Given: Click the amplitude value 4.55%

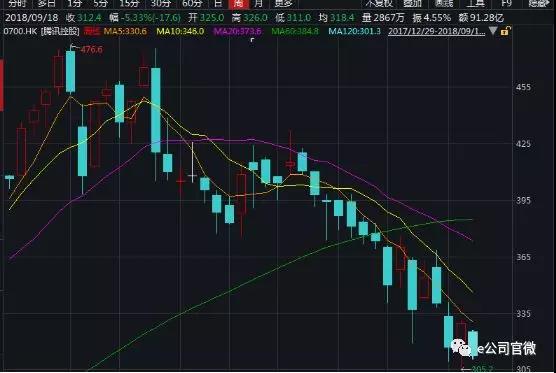Looking at the screenshot, I should (x=437, y=17).
